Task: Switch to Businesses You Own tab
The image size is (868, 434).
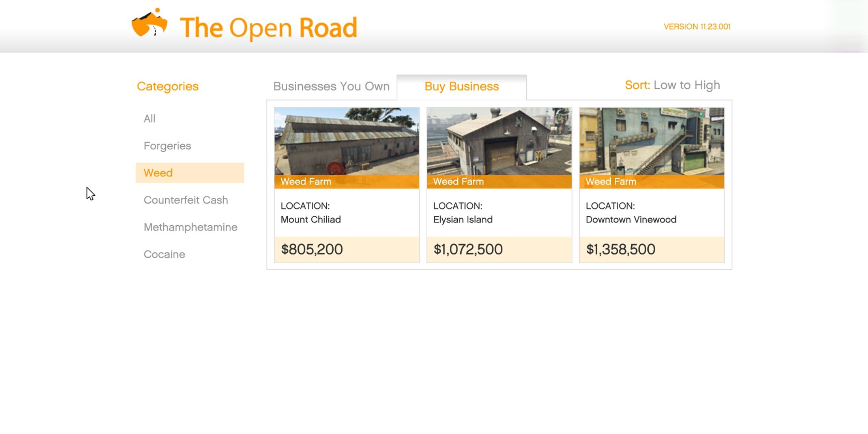Action: pyautogui.click(x=331, y=86)
